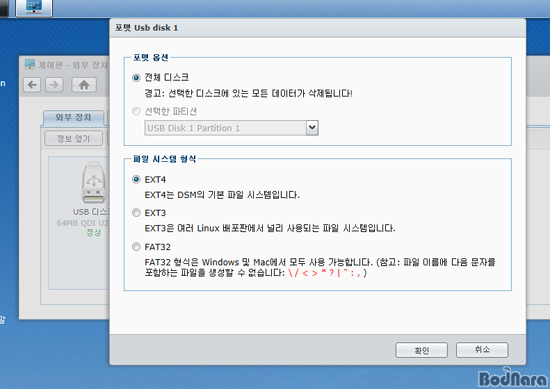Click the data deletion warning text

coord(248,94)
